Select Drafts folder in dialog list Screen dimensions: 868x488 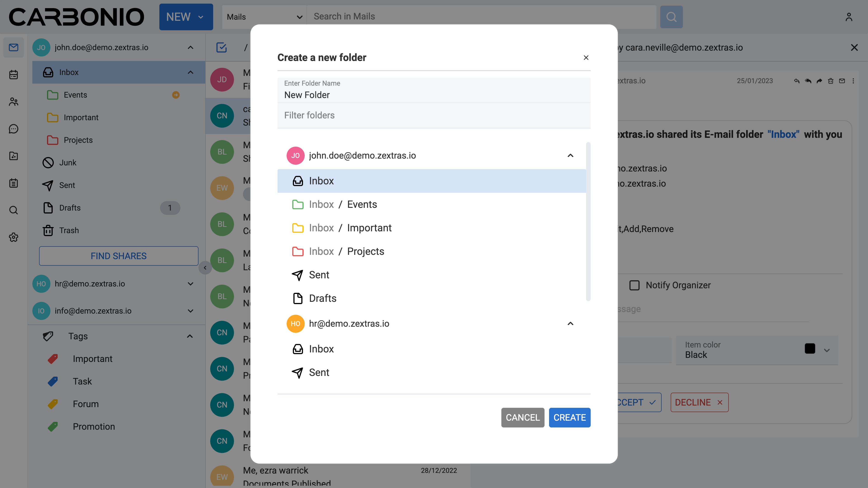click(x=323, y=298)
